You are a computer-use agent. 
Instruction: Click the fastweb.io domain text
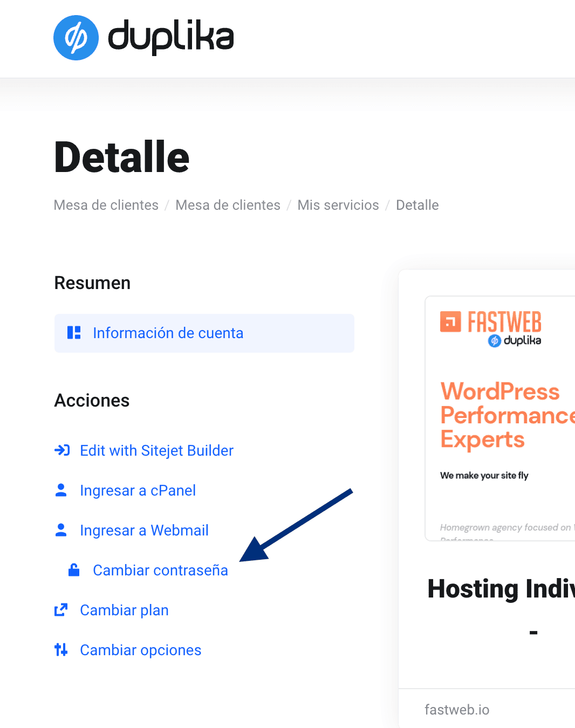pyautogui.click(x=457, y=710)
